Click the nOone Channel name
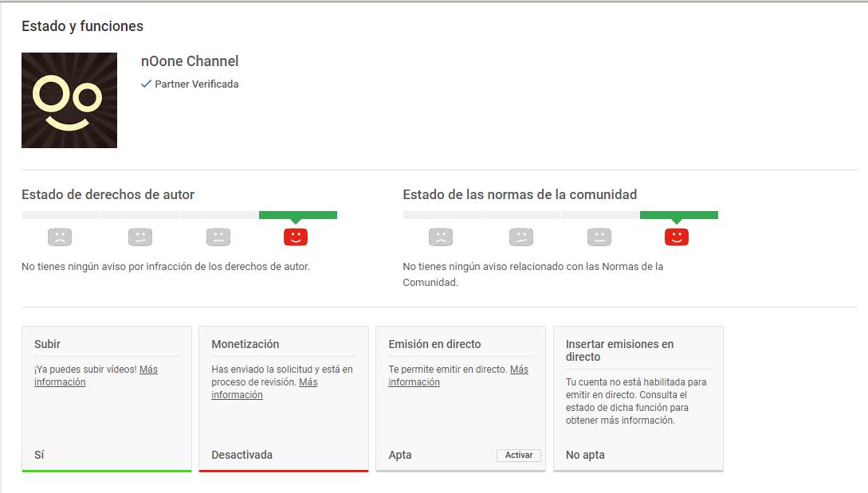Viewport: 868px width, 493px height. point(190,61)
